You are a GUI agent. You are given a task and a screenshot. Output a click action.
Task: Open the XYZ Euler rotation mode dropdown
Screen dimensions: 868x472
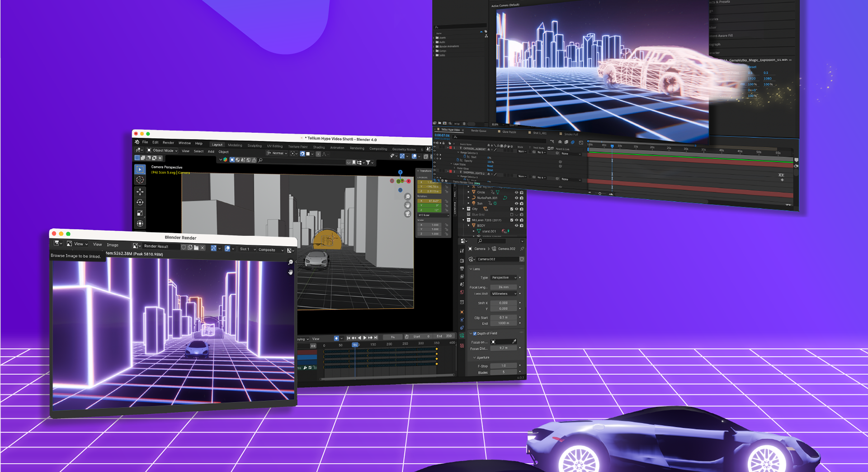coord(433,215)
